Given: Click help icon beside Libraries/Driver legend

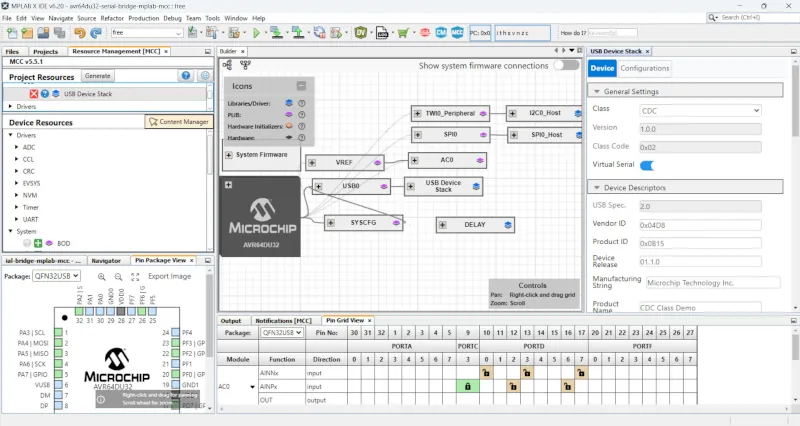Looking at the screenshot, I should pyautogui.click(x=302, y=103).
